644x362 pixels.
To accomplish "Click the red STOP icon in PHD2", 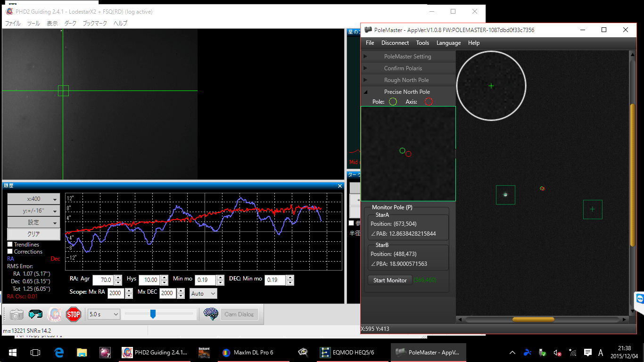I will click(74, 314).
